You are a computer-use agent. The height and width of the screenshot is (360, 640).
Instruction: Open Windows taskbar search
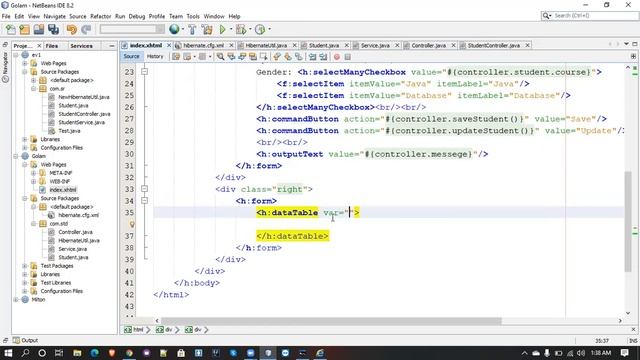click(x=25, y=353)
